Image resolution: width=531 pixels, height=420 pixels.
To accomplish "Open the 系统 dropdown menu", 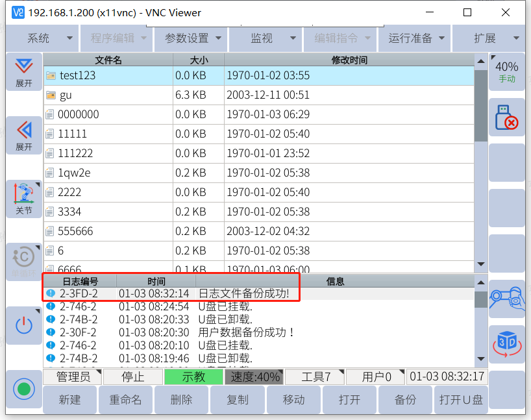I will click(x=49, y=38).
